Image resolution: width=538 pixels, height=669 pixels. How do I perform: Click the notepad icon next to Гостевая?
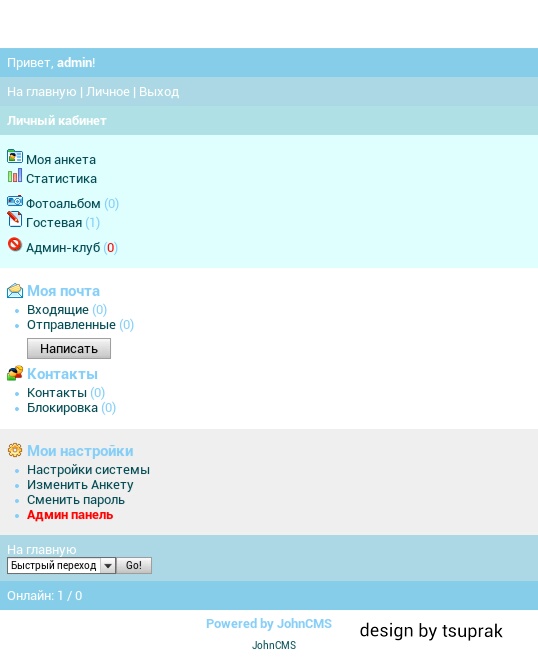point(15,219)
